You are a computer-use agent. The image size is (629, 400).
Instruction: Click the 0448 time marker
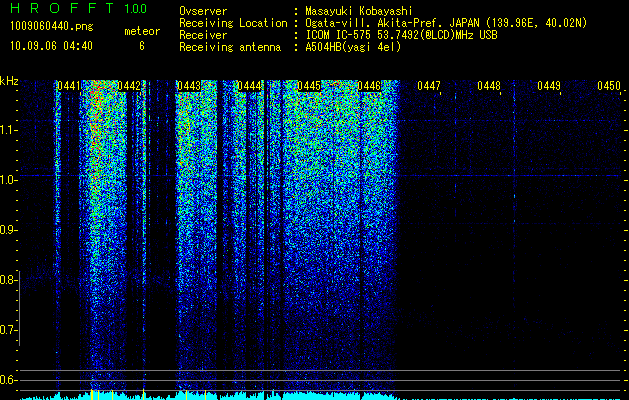coord(489,86)
